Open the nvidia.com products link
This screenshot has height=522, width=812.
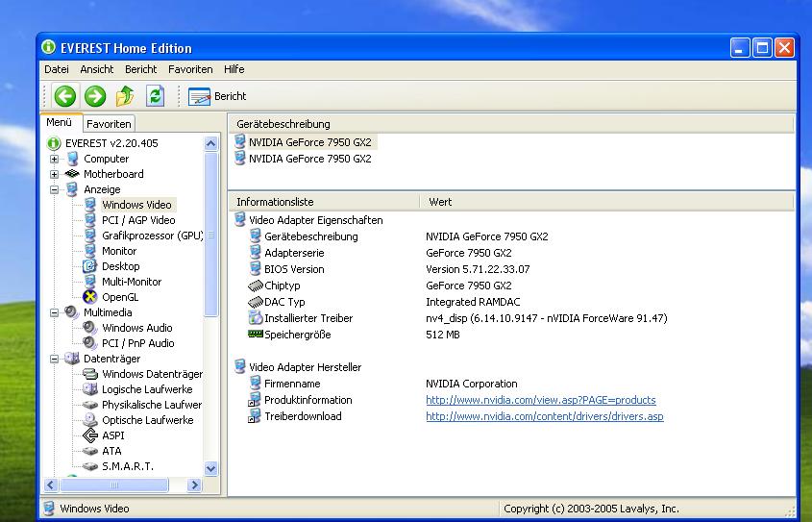tap(541, 400)
